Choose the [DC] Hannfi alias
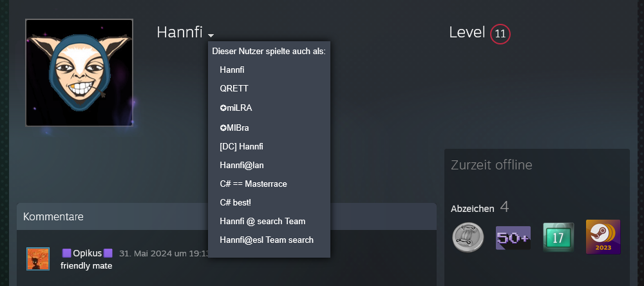 241,146
